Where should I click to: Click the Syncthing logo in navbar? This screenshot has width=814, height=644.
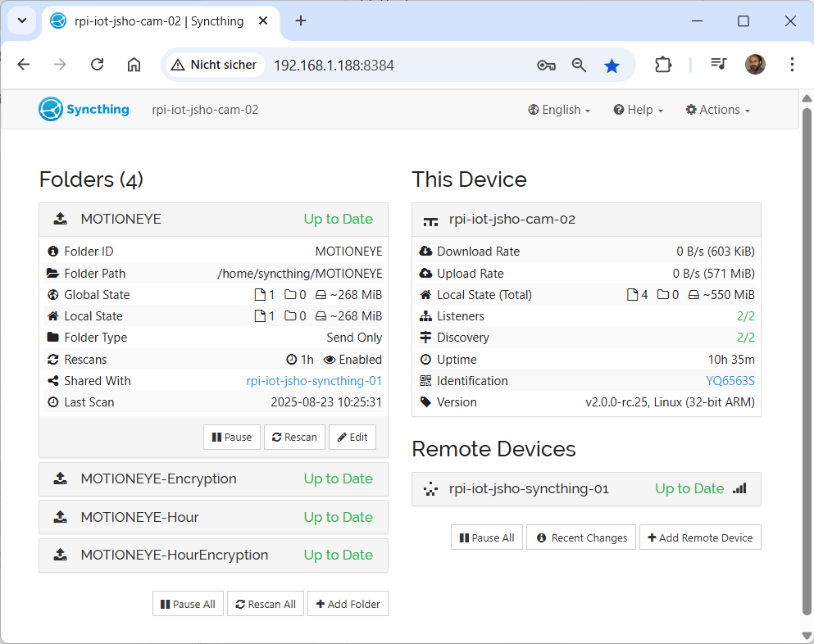coord(84,110)
